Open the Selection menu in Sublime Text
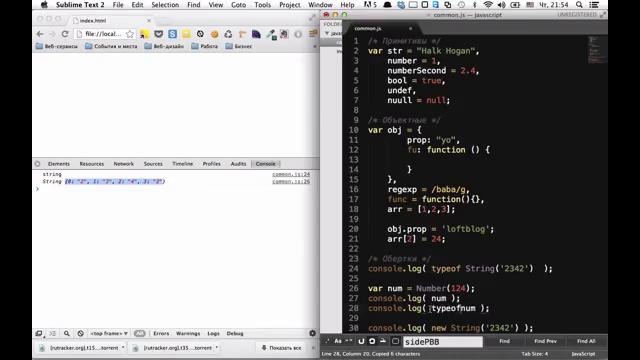This screenshot has height=360, width=640. pyautogui.click(x=165, y=5)
